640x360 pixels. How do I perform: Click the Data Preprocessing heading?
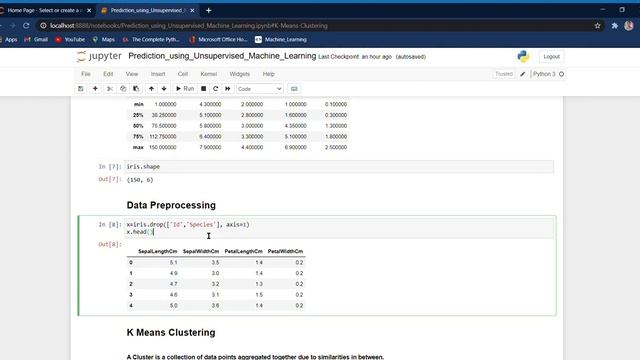[x=171, y=205]
